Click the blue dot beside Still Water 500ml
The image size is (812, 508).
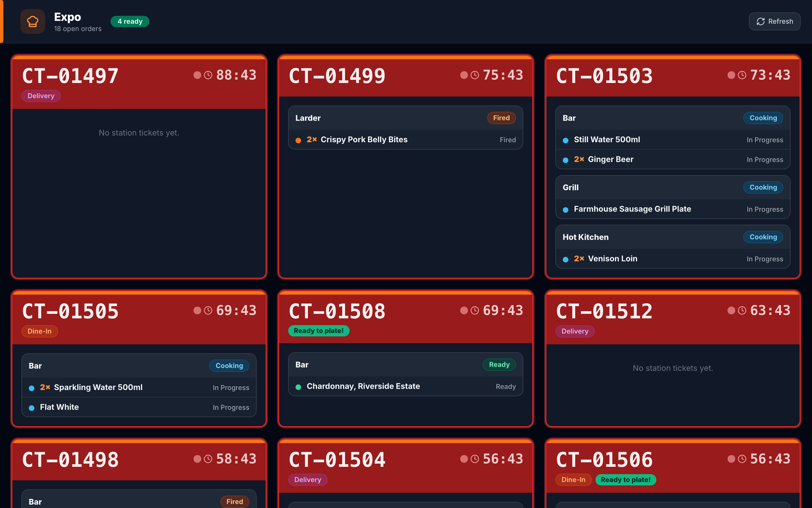pos(566,141)
